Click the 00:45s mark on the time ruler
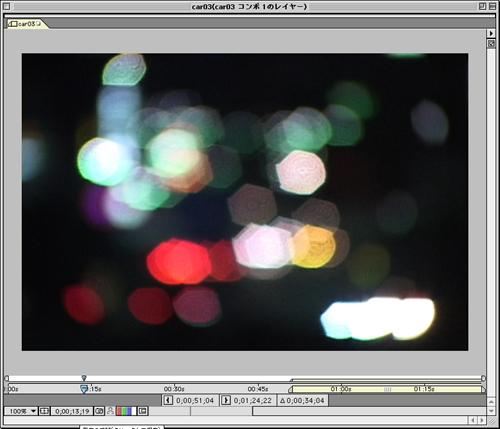Screen dimensions: 500x429 258,389
